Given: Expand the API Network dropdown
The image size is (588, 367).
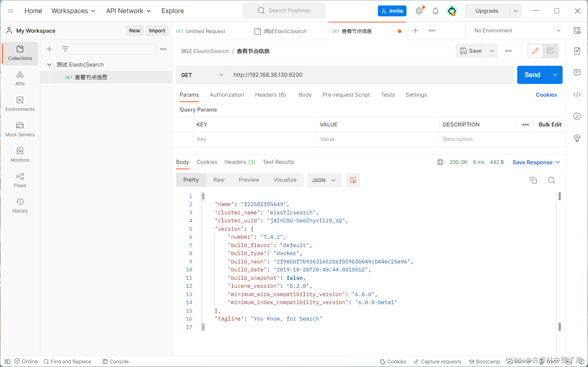Looking at the screenshot, I should [x=128, y=11].
